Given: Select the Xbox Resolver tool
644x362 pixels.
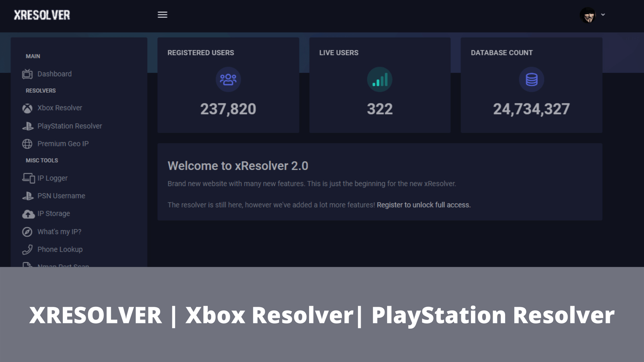Looking at the screenshot, I should [59, 108].
